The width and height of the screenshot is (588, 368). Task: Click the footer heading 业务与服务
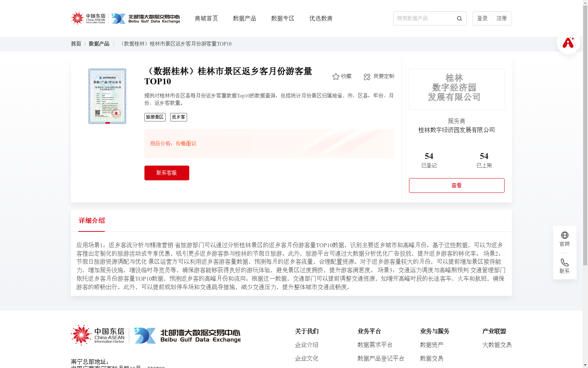click(x=434, y=331)
